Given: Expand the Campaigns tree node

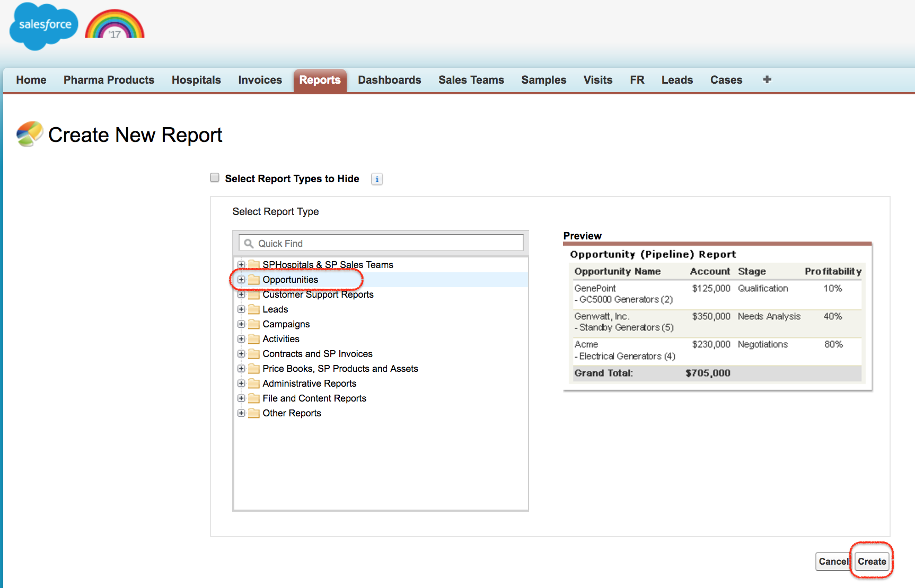Looking at the screenshot, I should click(241, 324).
